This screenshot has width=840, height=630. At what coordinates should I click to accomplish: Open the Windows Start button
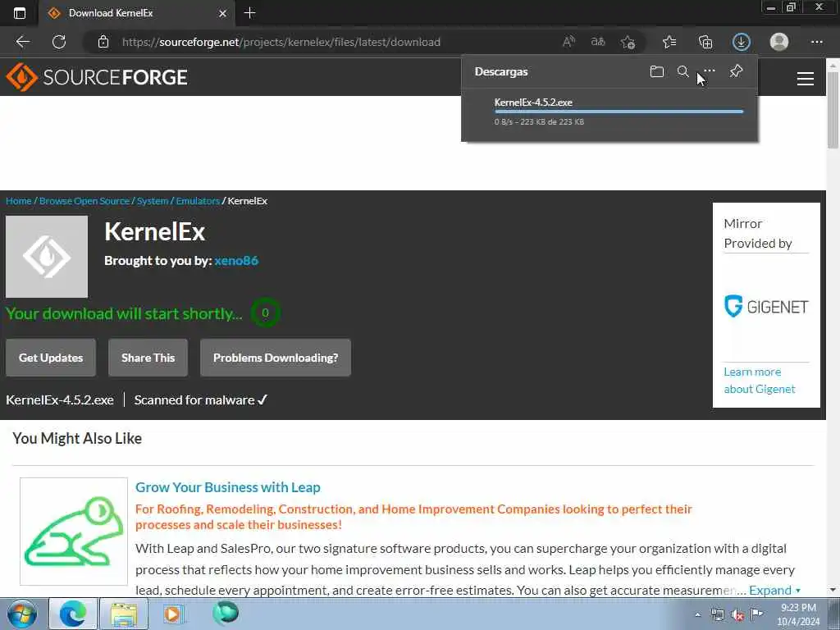22,614
